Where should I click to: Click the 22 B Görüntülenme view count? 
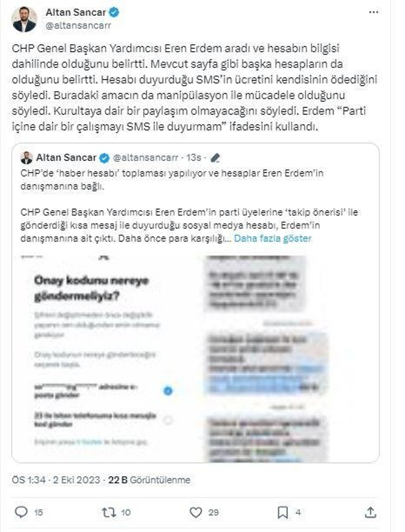coord(149,480)
